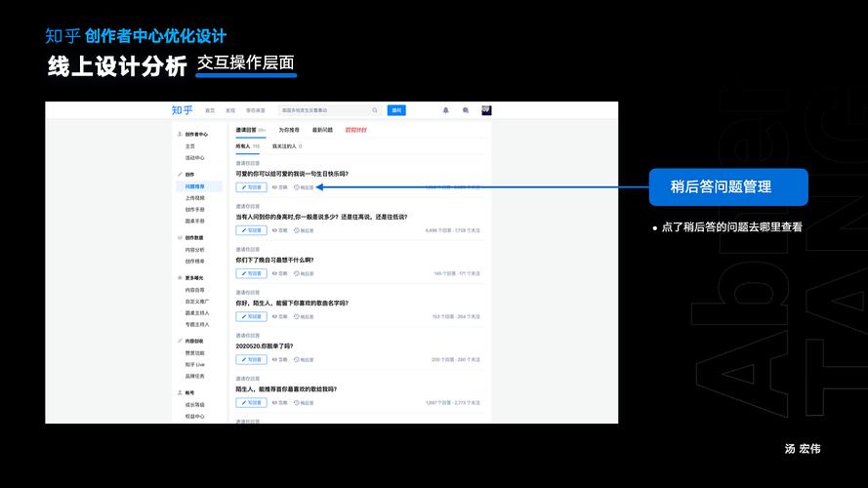Click 写回答 for 喜欢的歌曲名字 question
Screen dimensions: 868x488
coord(251,316)
